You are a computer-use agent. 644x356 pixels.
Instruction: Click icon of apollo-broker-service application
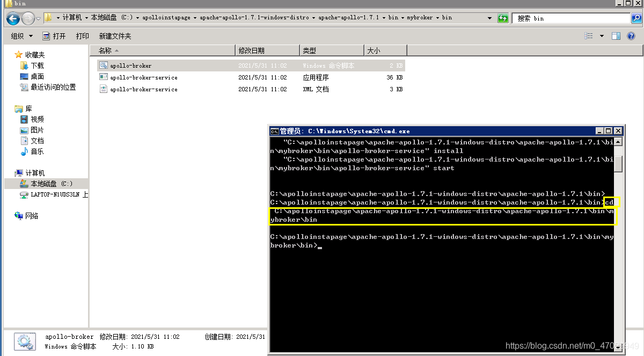[x=104, y=77]
